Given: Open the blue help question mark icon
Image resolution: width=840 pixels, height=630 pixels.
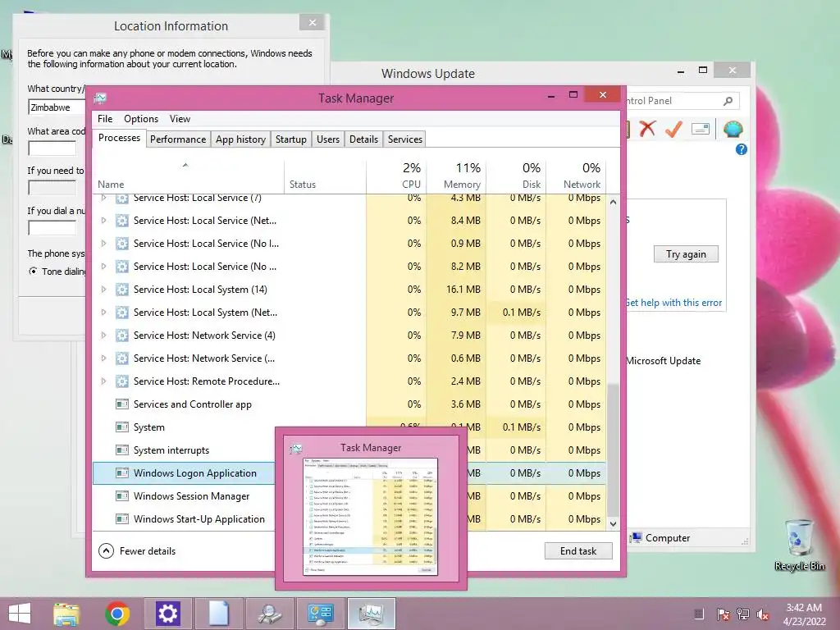Looking at the screenshot, I should click(x=742, y=149).
